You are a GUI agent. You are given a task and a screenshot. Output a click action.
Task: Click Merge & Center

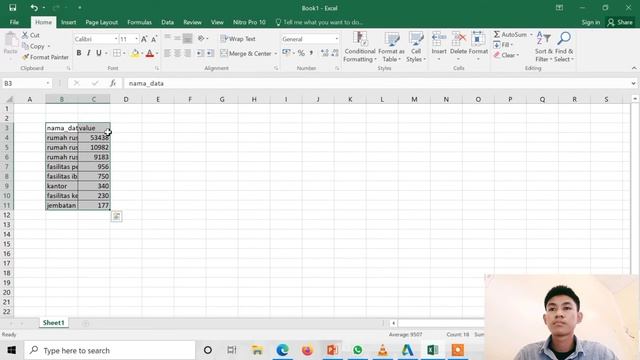tap(246, 53)
